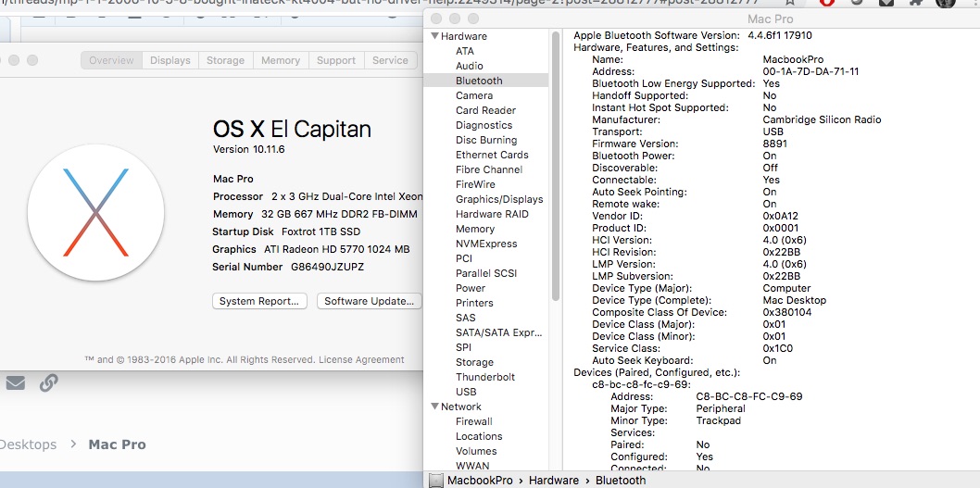Click the Startup Disk Foxtrot 1TB SSD value
The width and height of the screenshot is (980, 488).
(321, 231)
